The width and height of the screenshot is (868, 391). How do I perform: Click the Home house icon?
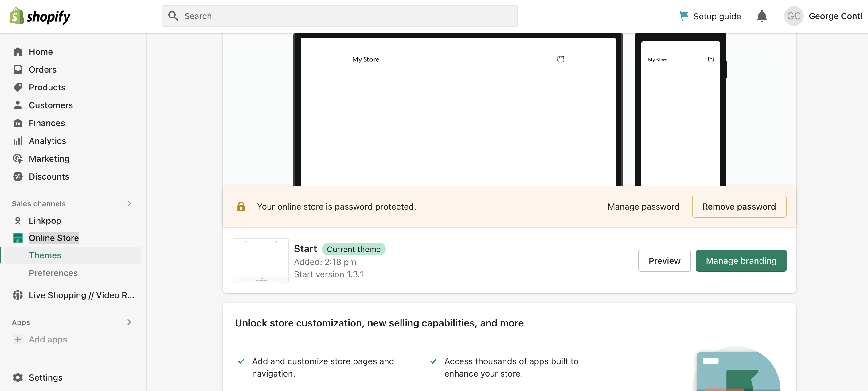(18, 51)
